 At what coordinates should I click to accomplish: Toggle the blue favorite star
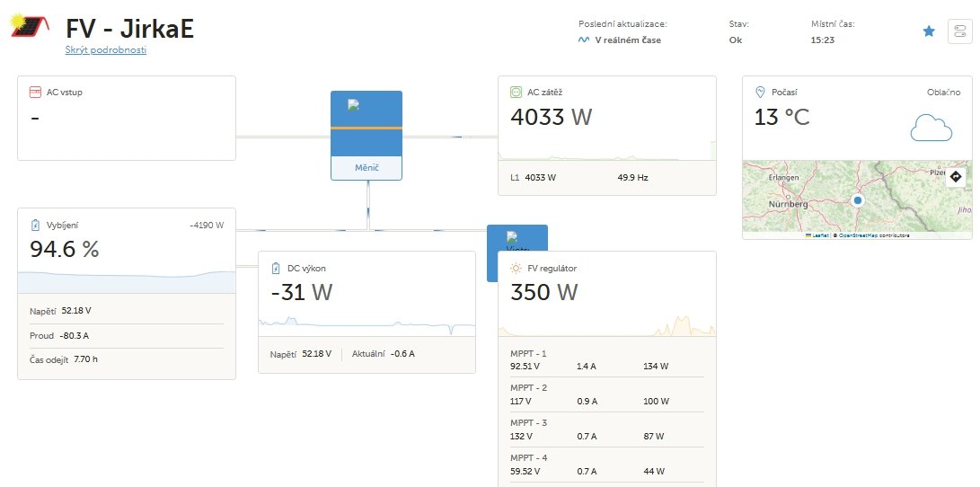click(929, 31)
